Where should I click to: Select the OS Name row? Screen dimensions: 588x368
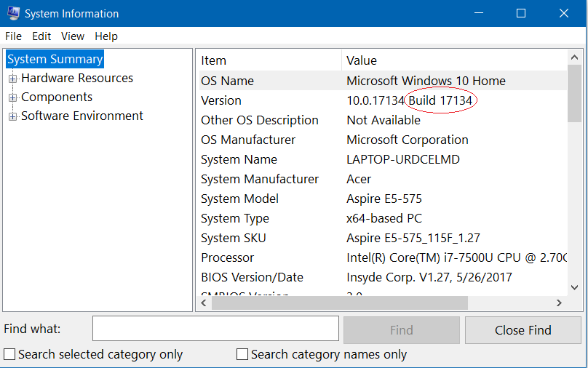(x=227, y=81)
